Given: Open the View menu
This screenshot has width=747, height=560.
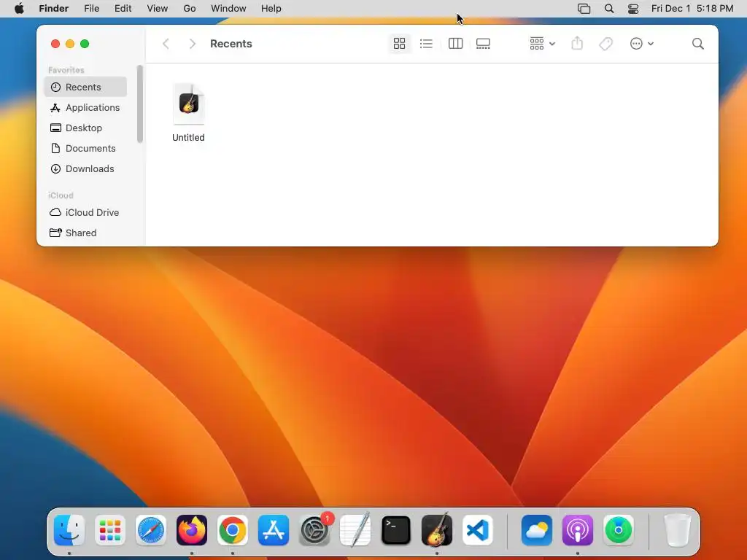Looking at the screenshot, I should click(x=158, y=9).
